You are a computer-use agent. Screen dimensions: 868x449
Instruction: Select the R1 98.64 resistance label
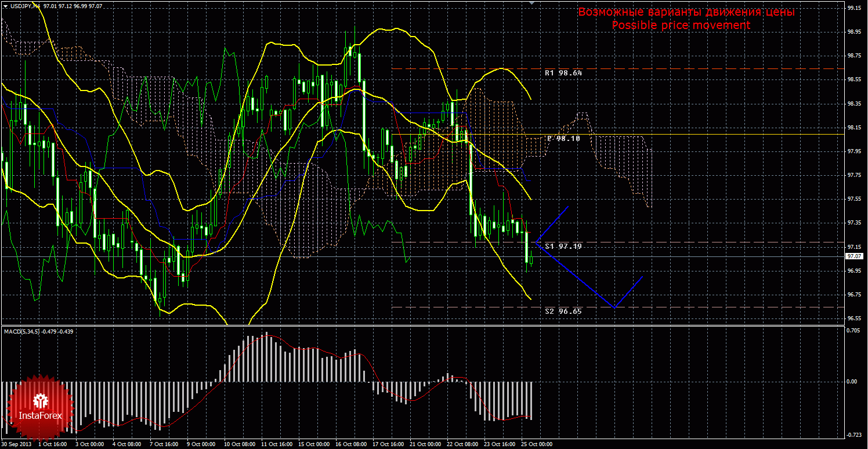[563, 73]
